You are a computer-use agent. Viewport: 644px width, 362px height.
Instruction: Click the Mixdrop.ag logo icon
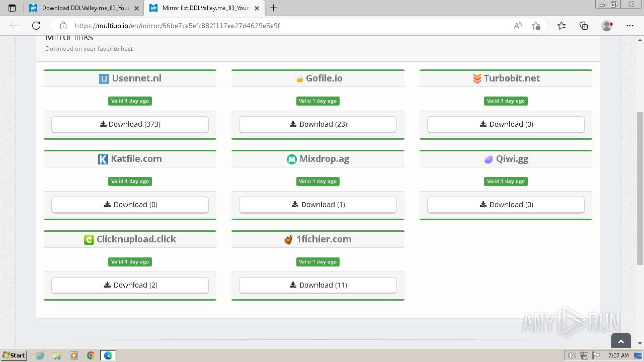[x=291, y=159]
